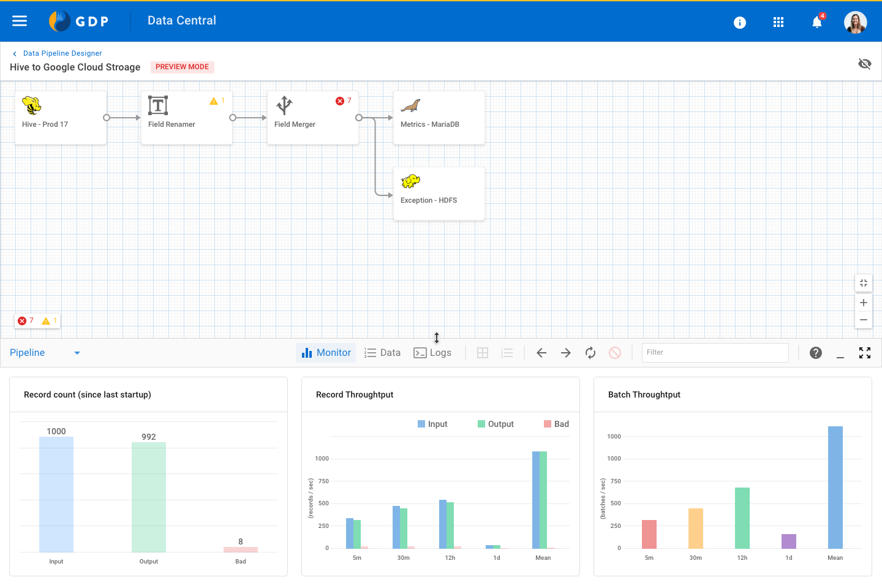The height and width of the screenshot is (588, 882).
Task: Expand monitor panel to fullscreen
Action: (x=865, y=353)
